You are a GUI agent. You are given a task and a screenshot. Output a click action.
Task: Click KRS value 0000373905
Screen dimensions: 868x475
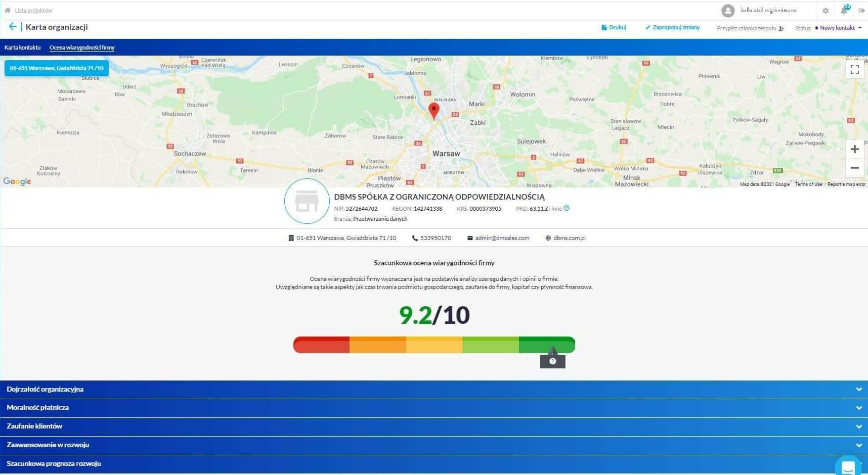(x=485, y=209)
